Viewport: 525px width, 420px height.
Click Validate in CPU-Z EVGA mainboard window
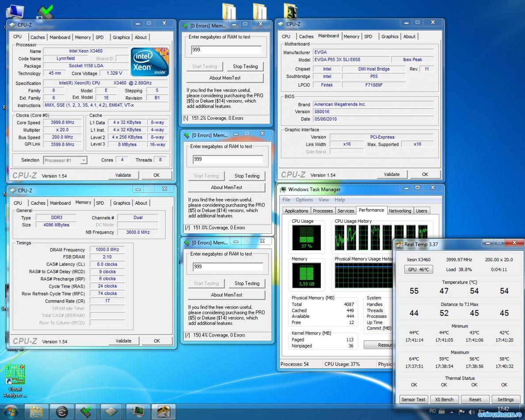pos(392,174)
